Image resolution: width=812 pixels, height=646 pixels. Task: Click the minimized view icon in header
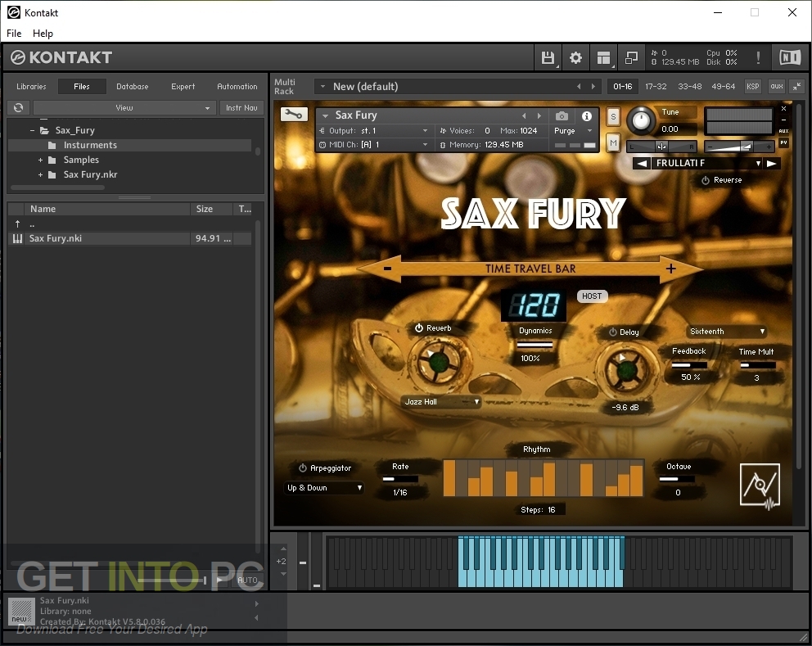click(x=631, y=57)
